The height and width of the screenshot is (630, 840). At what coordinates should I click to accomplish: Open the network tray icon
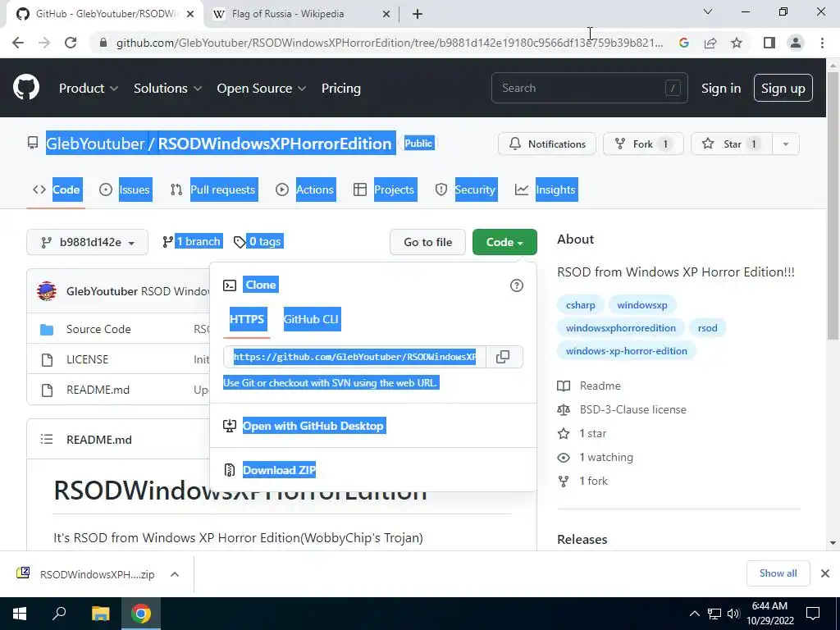point(714,614)
